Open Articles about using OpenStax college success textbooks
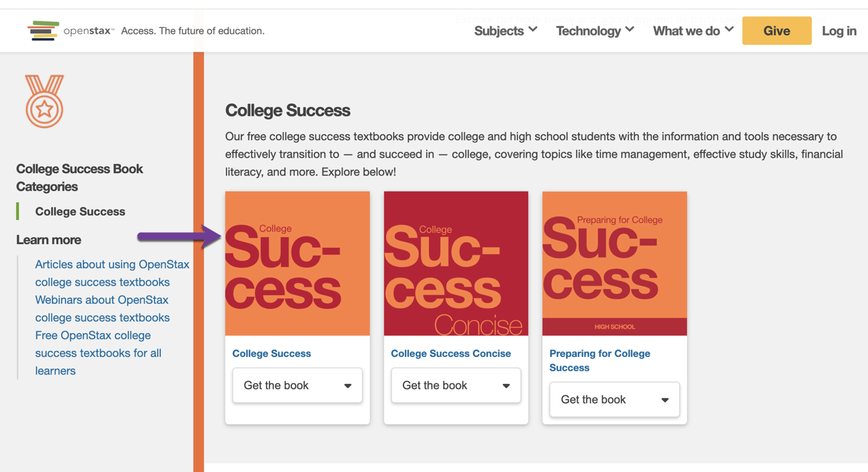This screenshot has width=868, height=472. (112, 273)
